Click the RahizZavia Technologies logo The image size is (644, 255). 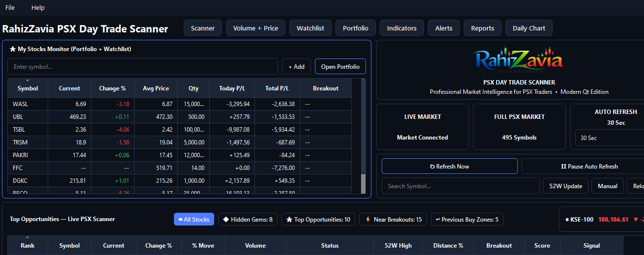point(519,60)
